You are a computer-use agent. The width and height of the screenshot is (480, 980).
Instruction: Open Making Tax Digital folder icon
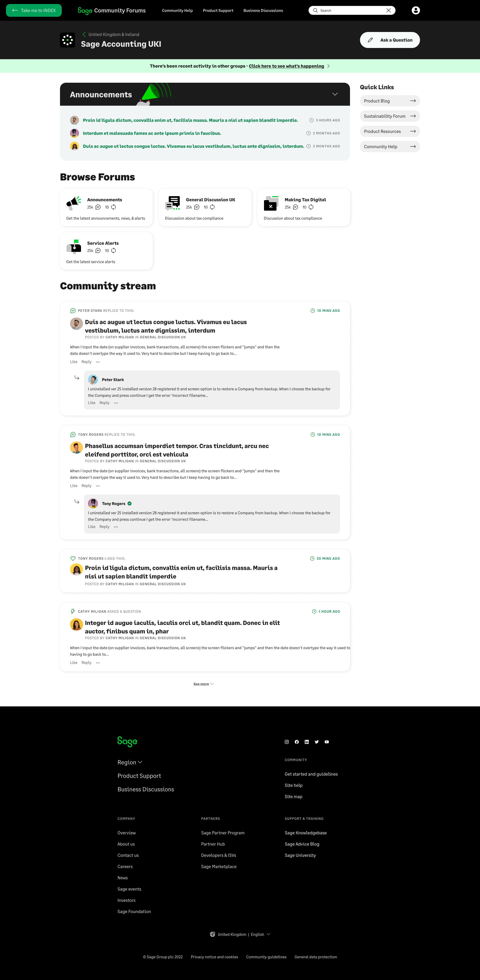coord(271,203)
